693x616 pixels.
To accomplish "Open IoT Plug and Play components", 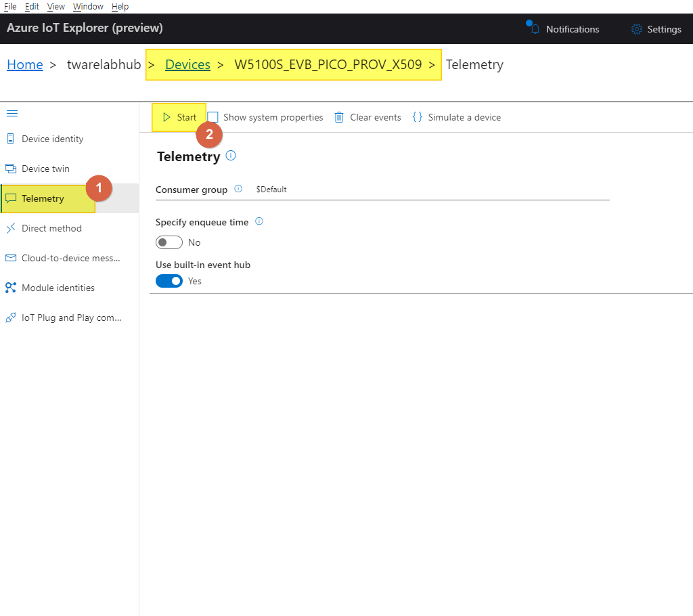I will point(70,317).
